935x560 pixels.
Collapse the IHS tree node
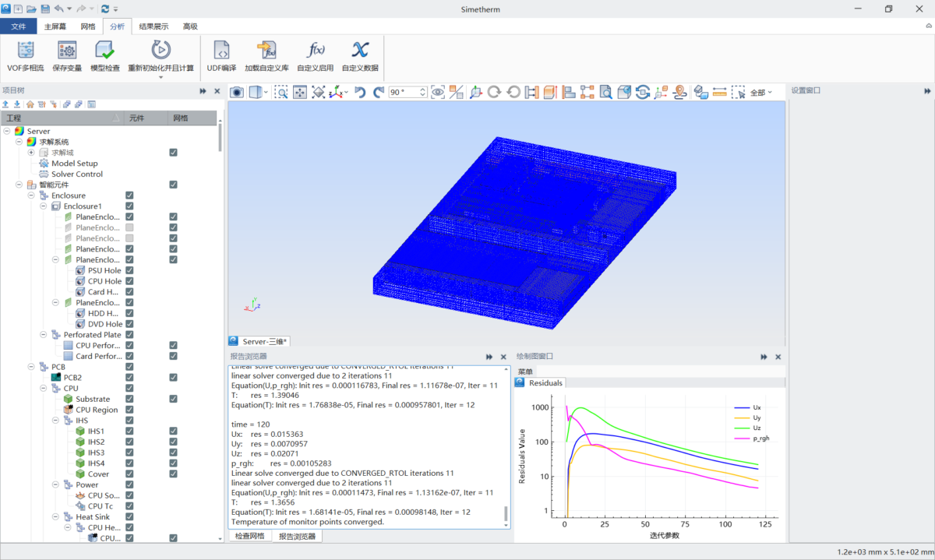pos(56,420)
